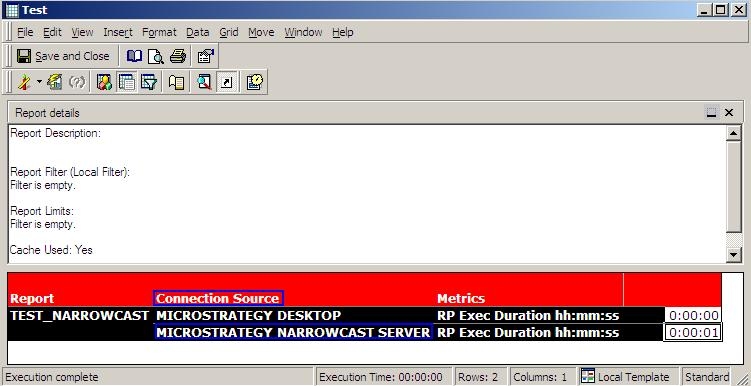Close the Report details pane
This screenshot has height=386, width=751.
pyautogui.click(x=729, y=113)
